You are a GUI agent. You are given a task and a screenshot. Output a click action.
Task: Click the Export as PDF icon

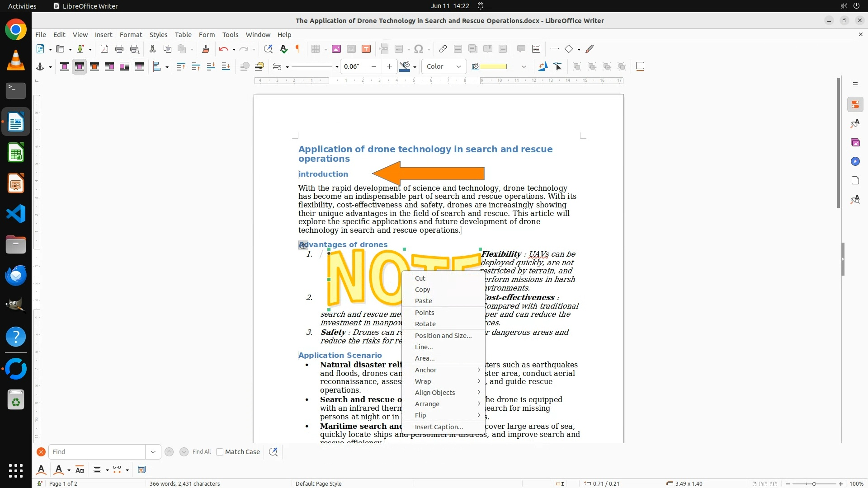104,49
